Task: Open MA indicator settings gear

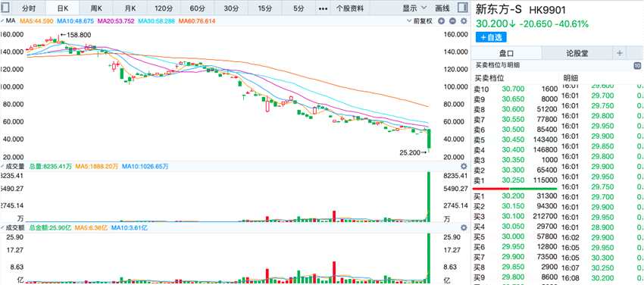Action: pyautogui.click(x=464, y=21)
